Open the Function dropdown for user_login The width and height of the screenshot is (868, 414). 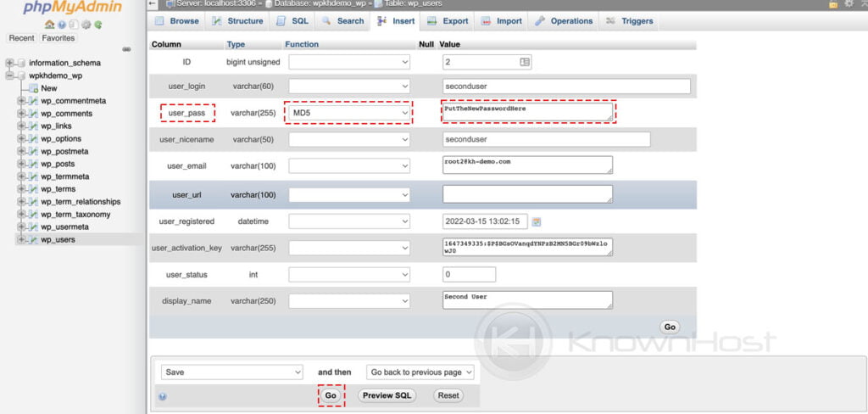point(349,87)
